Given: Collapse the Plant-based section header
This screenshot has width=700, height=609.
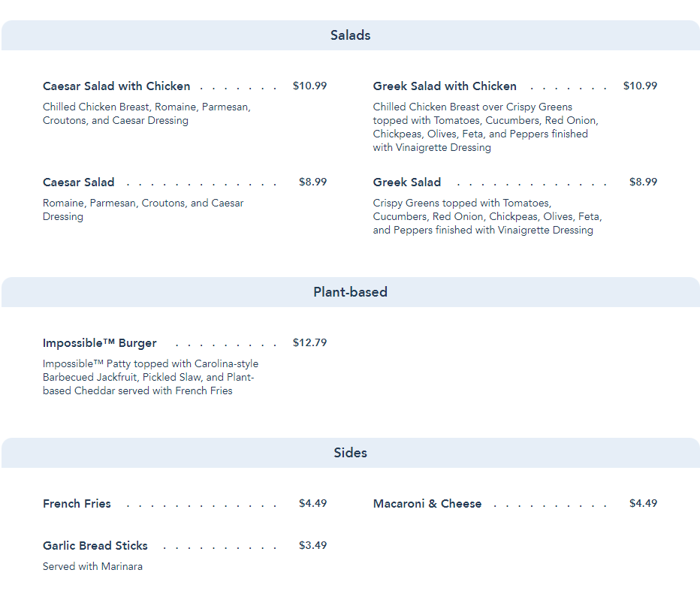Looking at the screenshot, I should click(350, 292).
